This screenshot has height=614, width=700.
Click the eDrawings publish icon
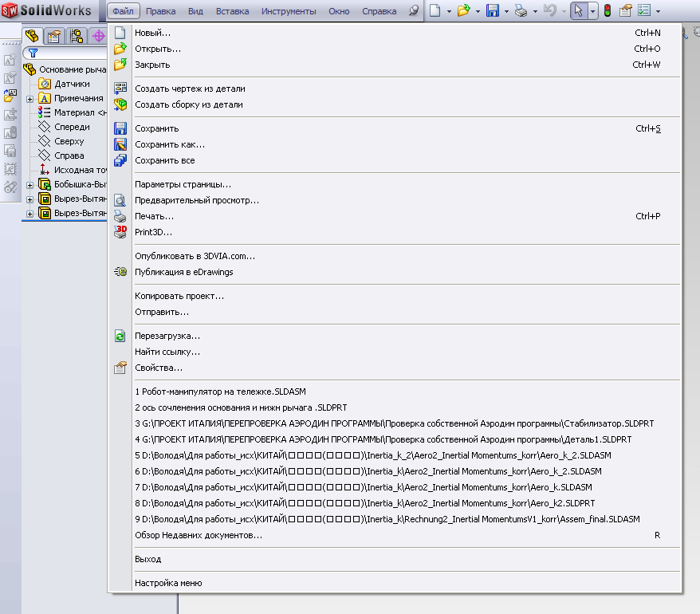tap(120, 271)
